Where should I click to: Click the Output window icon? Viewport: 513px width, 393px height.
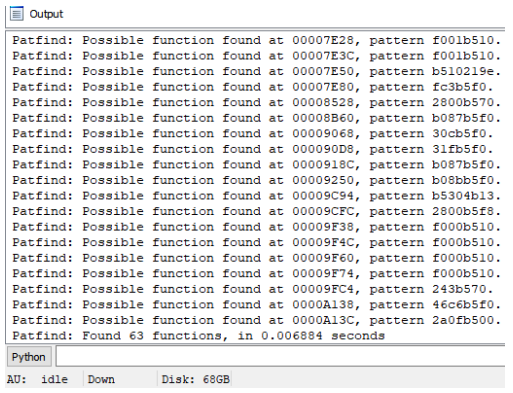[16, 14]
